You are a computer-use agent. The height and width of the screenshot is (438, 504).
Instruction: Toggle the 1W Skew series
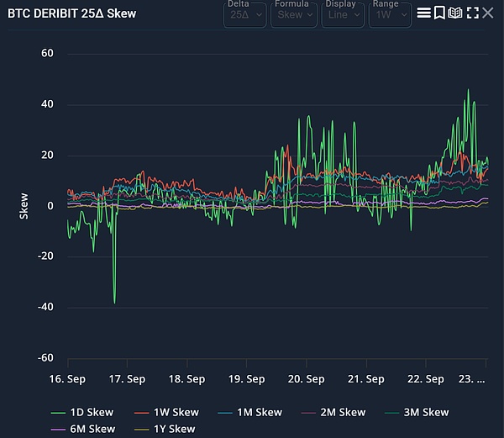click(x=176, y=412)
